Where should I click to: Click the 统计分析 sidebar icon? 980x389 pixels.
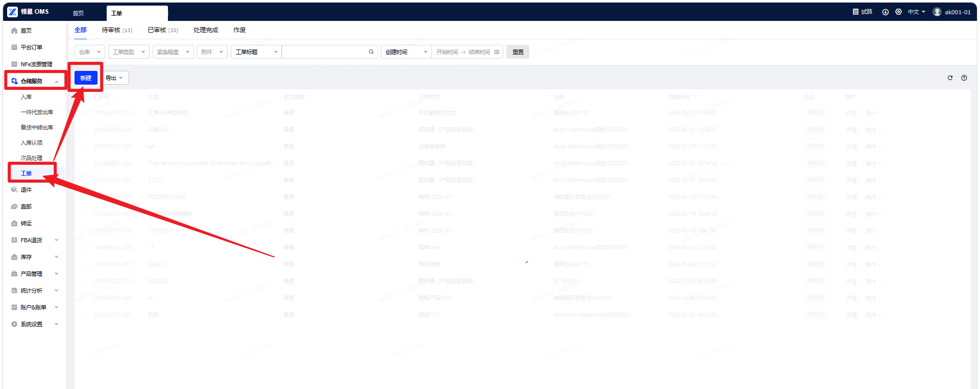tap(14, 291)
